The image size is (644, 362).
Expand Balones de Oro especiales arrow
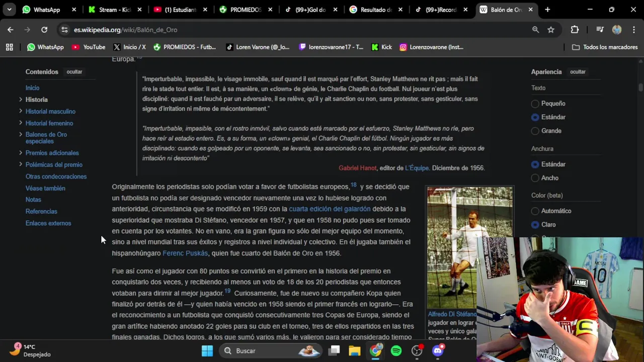tap(20, 134)
